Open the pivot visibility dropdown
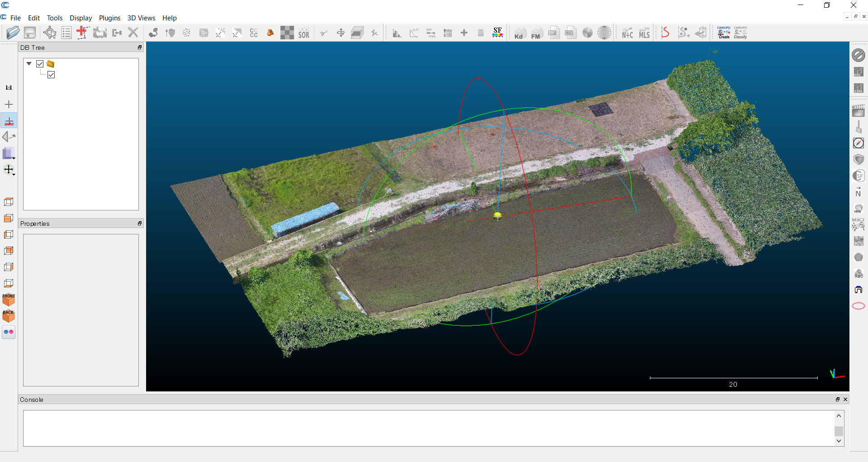This screenshot has width=868, height=462. click(9, 170)
